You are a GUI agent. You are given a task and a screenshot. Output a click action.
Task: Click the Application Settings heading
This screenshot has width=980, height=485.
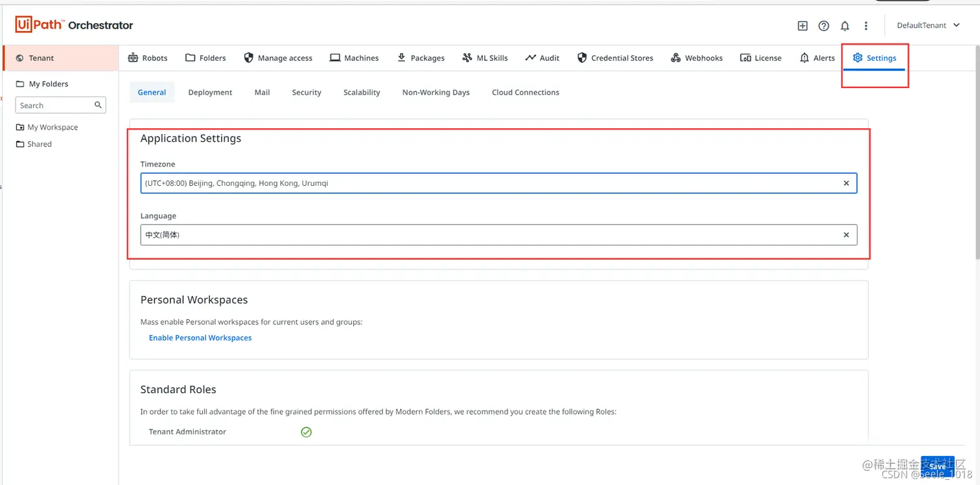click(191, 139)
